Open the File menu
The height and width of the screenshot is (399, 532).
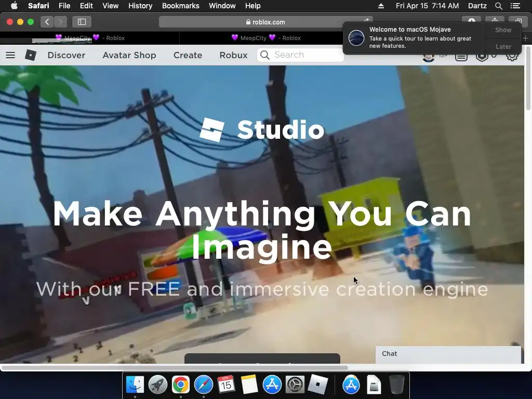pos(64,6)
